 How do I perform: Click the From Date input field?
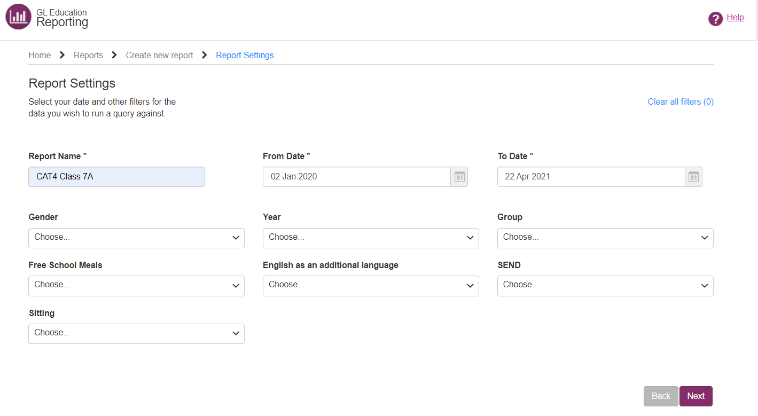pyautogui.click(x=356, y=177)
